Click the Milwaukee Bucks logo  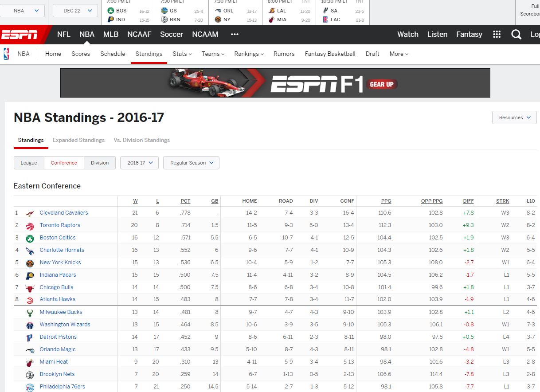(30, 313)
